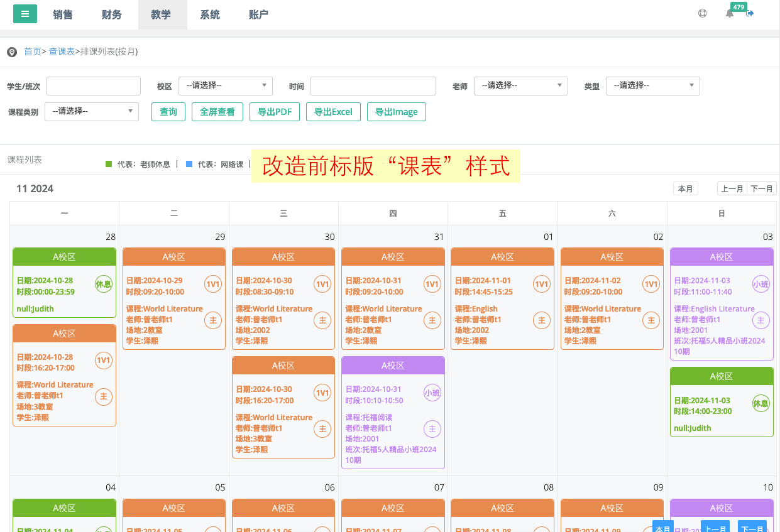Screen dimensions: 780x532
Task: Click the 1V1 badge on the 2024-11-02 card
Action: 651,284
